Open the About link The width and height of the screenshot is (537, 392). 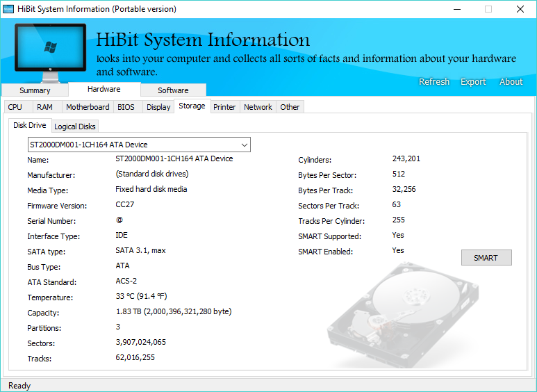coord(511,81)
